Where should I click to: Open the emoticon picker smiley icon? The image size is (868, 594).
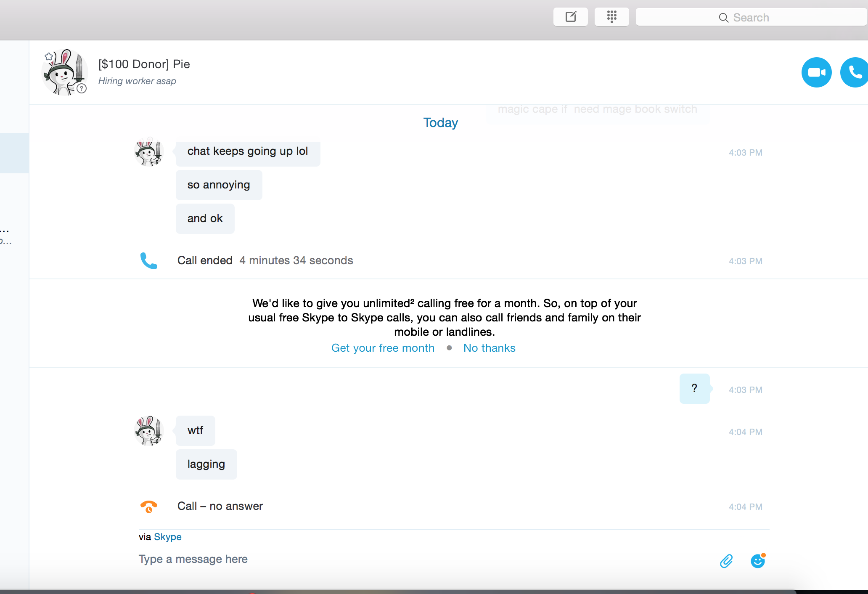(758, 561)
